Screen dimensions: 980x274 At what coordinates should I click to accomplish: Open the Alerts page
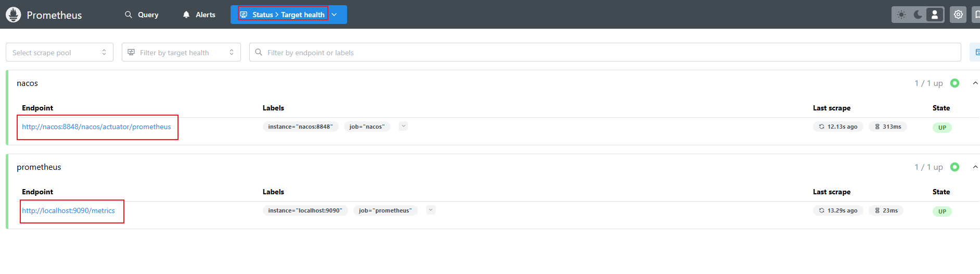coord(199,15)
